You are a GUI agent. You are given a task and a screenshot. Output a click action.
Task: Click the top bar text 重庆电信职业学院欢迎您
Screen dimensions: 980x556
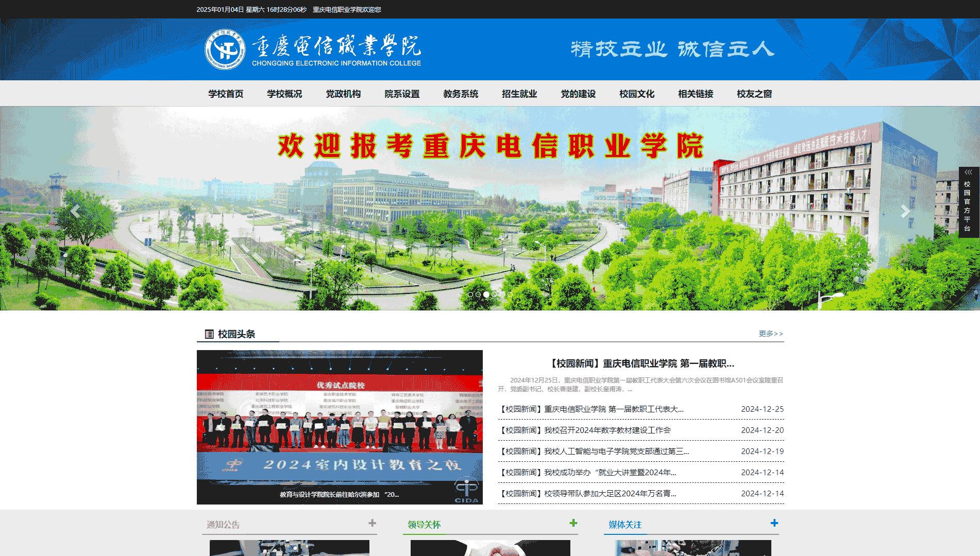click(347, 9)
